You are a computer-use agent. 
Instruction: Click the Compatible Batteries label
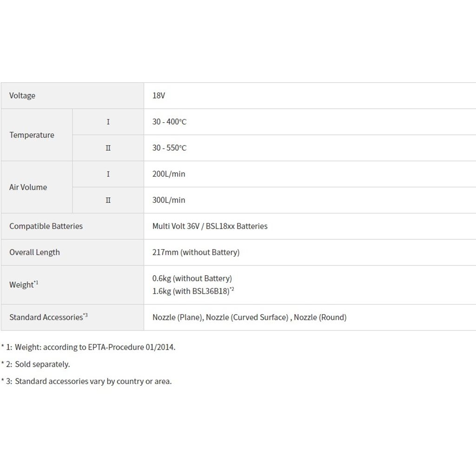[x=46, y=226]
